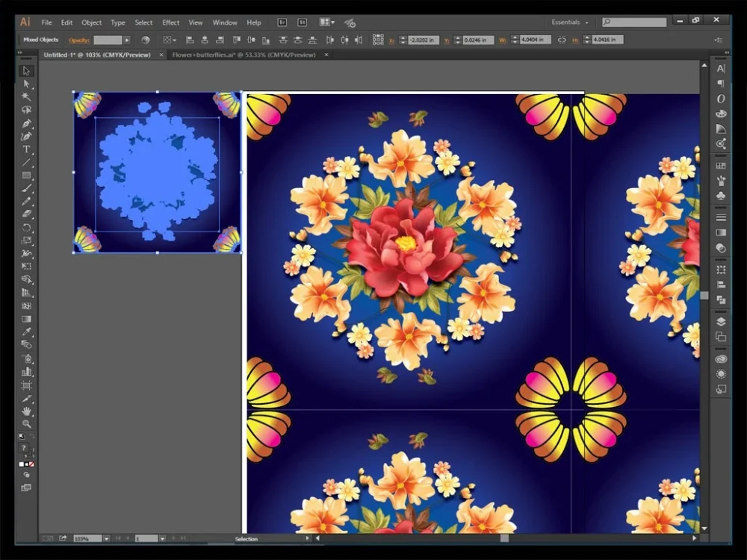Viewport: 747px width, 560px height.
Task: Open the Opacity slider arrow
Action: [x=127, y=40]
